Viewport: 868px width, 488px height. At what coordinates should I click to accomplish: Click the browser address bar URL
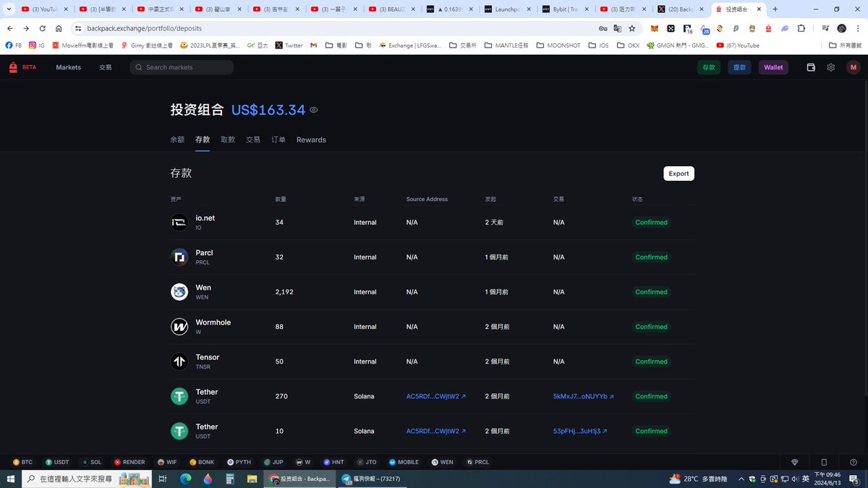click(x=144, y=28)
